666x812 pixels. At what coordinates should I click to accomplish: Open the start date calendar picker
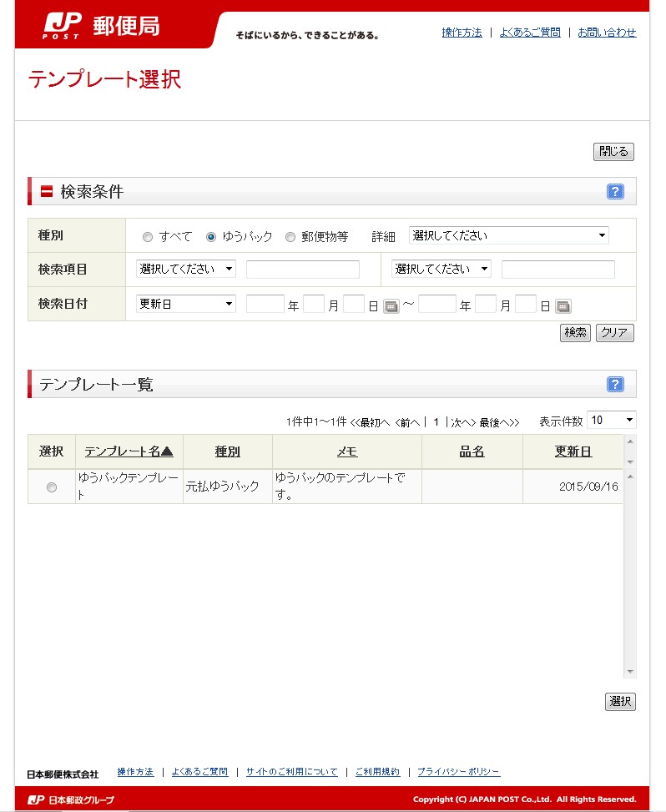tap(391, 306)
